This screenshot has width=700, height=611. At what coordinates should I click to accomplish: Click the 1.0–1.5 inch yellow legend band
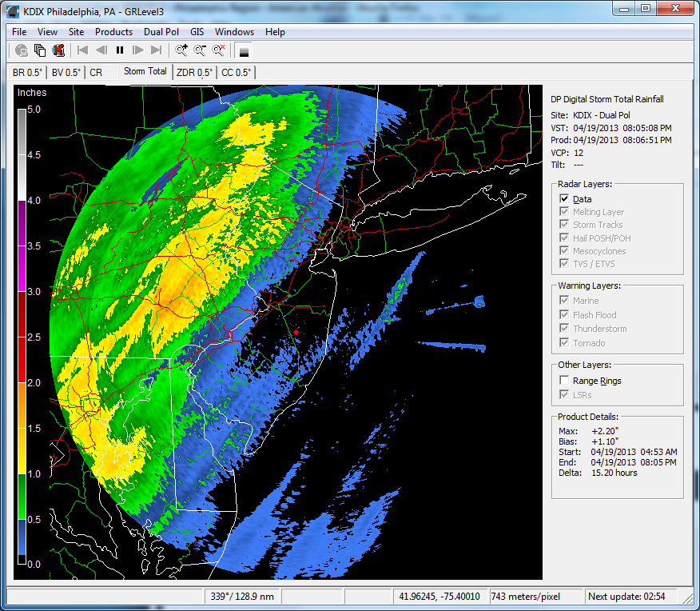click(22, 451)
